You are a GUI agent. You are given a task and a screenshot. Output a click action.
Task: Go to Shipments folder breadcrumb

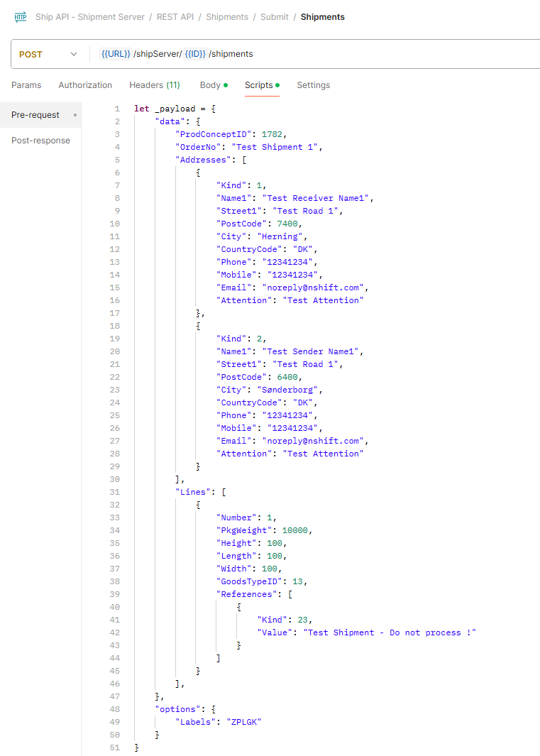(x=227, y=17)
